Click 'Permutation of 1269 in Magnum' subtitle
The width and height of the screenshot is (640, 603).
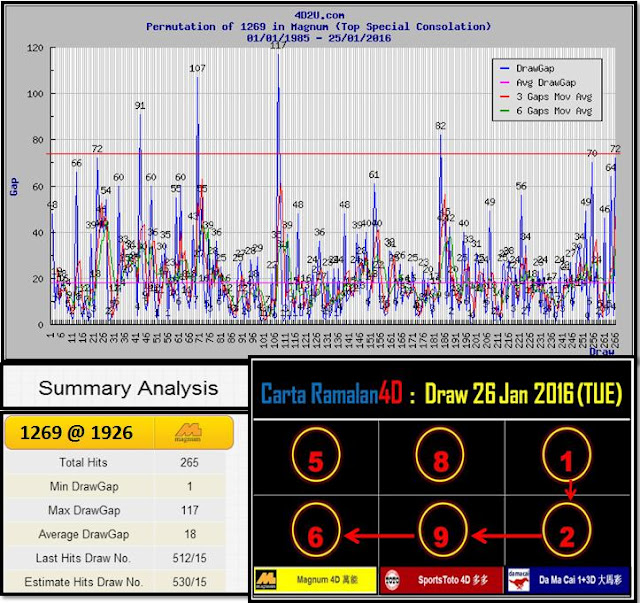pyautogui.click(x=237, y=27)
